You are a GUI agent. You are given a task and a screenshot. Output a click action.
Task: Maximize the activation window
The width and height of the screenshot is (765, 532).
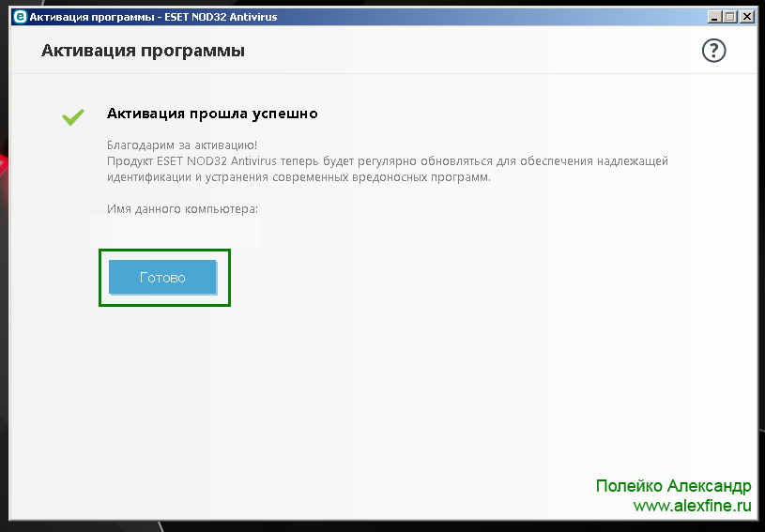click(x=730, y=17)
